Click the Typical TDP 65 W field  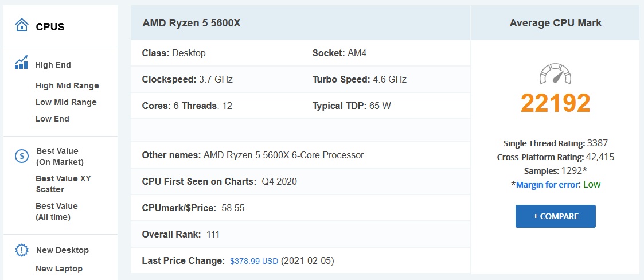click(352, 106)
